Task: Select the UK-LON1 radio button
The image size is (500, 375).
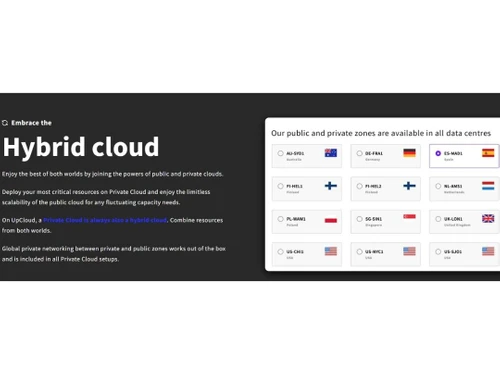Action: pos(438,219)
